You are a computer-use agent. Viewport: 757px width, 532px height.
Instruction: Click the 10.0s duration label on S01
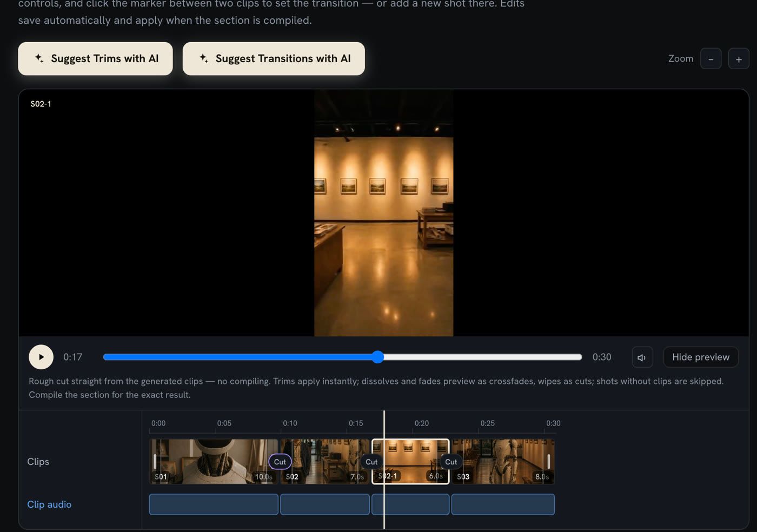click(x=264, y=476)
